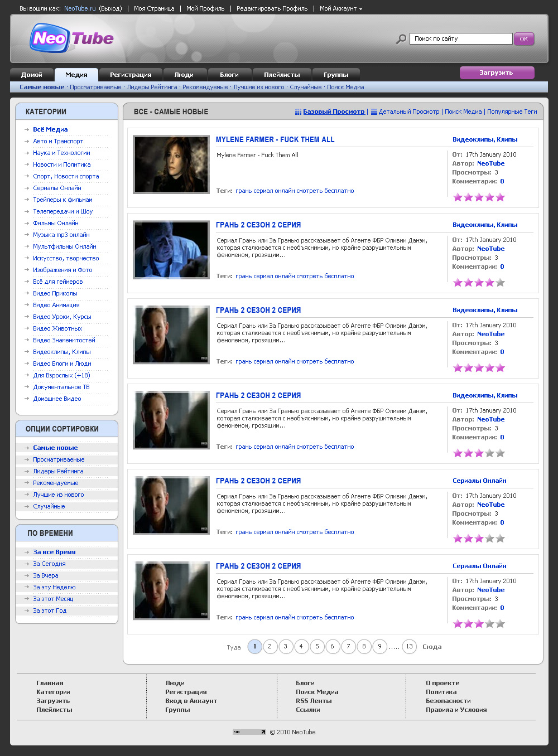Click the counter badge icon in footer

click(x=249, y=732)
